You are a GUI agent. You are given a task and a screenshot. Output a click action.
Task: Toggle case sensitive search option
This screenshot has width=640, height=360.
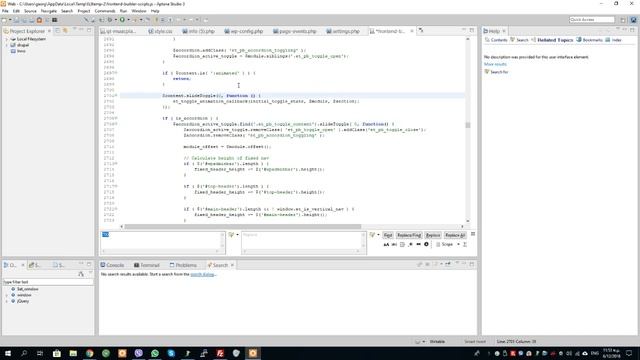click(x=386, y=244)
